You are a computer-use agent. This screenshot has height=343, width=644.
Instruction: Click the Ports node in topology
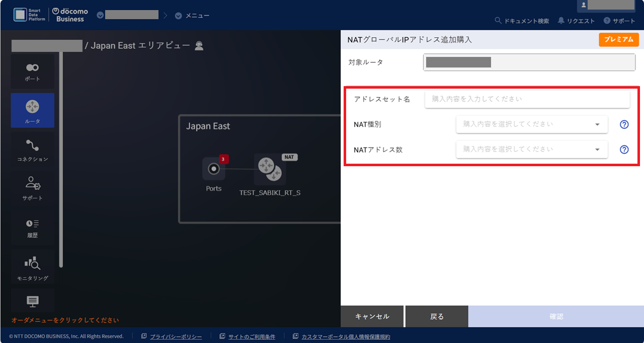coord(214,169)
